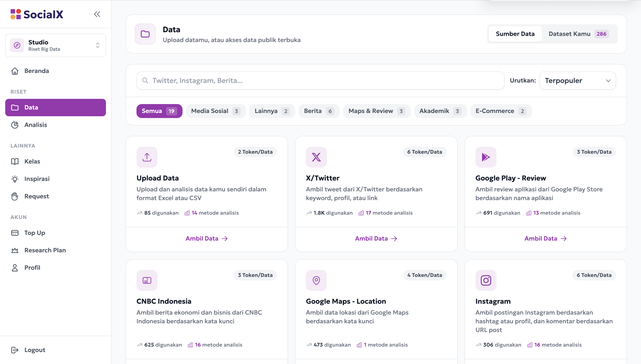Screen dimensions: 641x364
Task: Click the Maps & Review filter chip
Action: pyautogui.click(x=377, y=111)
